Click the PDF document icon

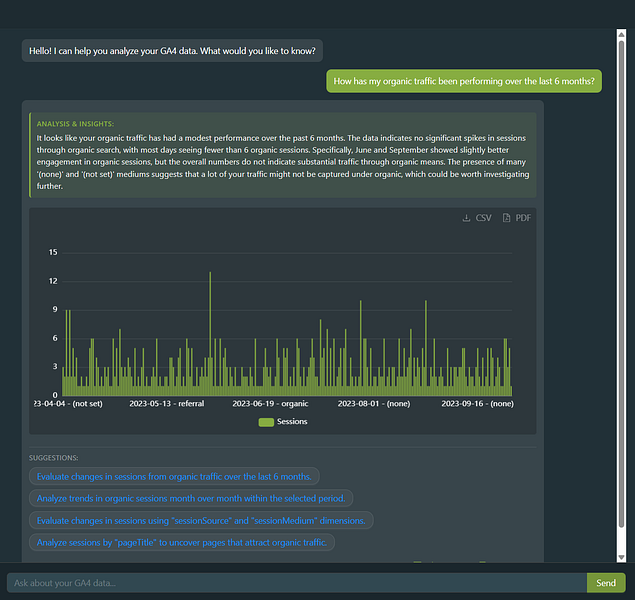pos(506,218)
